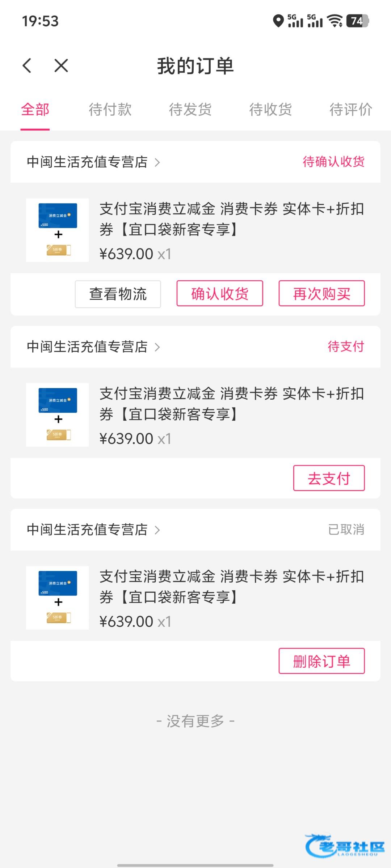Switch to the 待付款 tab
Viewport: 391px width, 868px height.
click(x=110, y=110)
